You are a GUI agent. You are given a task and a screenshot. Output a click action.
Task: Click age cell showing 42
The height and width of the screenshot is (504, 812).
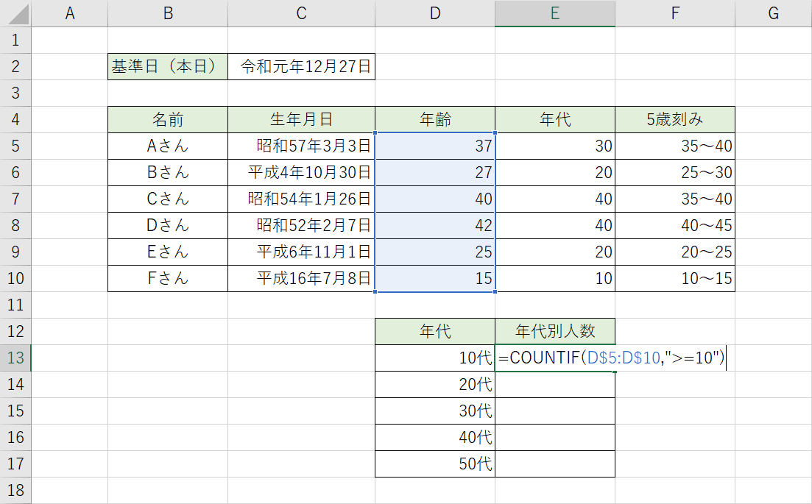point(435,225)
